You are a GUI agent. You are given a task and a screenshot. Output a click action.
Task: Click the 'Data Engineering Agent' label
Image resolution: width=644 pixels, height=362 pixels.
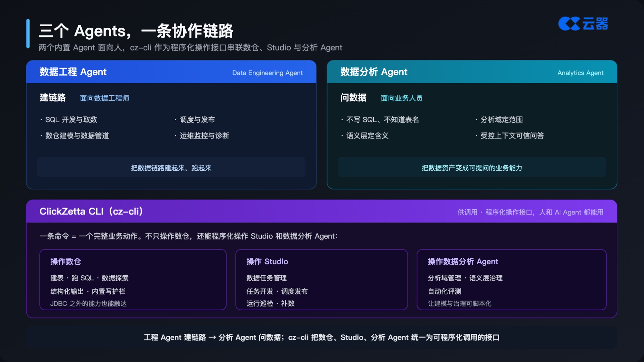point(267,73)
